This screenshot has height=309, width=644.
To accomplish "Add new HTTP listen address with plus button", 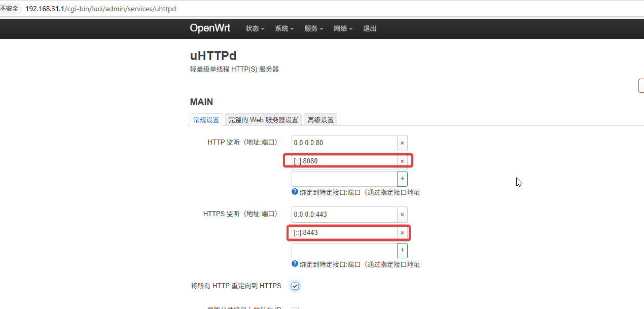I will 402,179.
